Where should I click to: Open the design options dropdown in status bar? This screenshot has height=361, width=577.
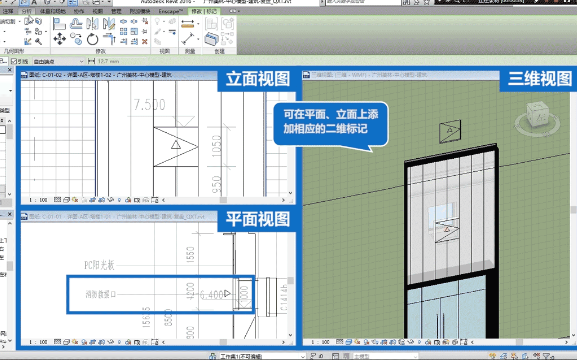[x=385, y=356]
